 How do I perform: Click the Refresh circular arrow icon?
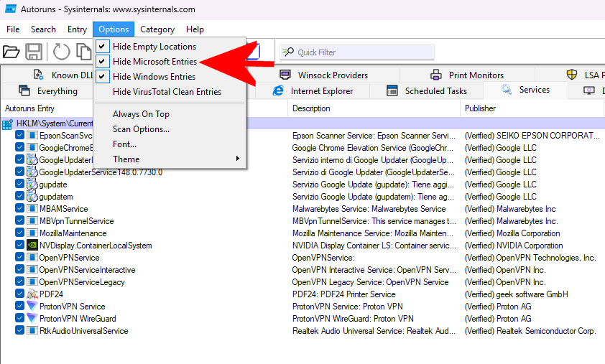(61, 52)
